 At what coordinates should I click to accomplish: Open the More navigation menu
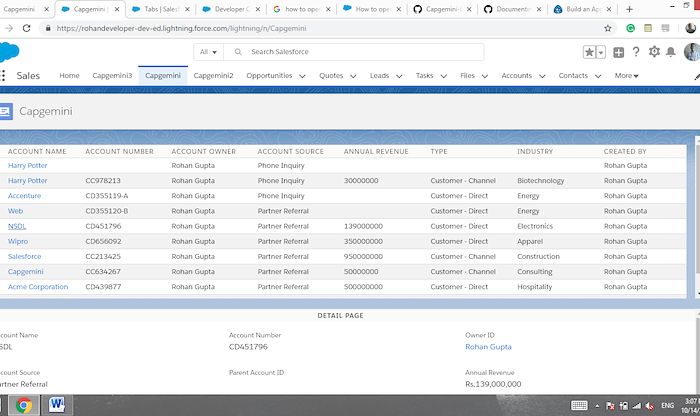pyautogui.click(x=626, y=75)
